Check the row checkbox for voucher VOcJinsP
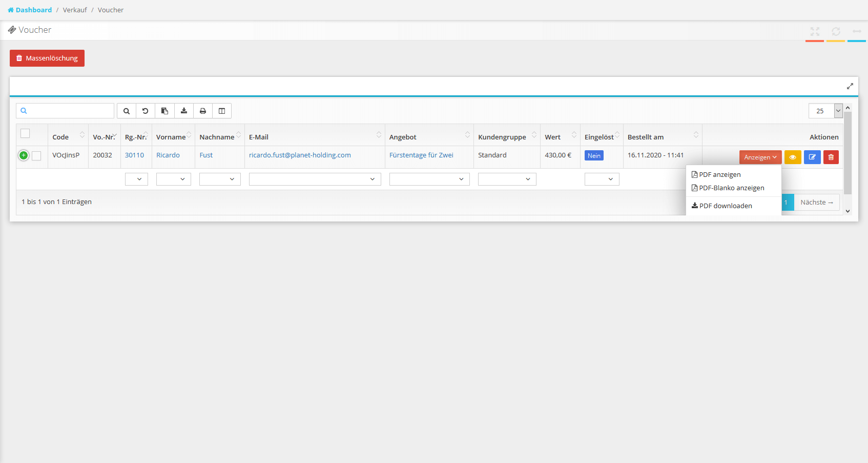Image resolution: width=868 pixels, height=463 pixels. [36, 156]
